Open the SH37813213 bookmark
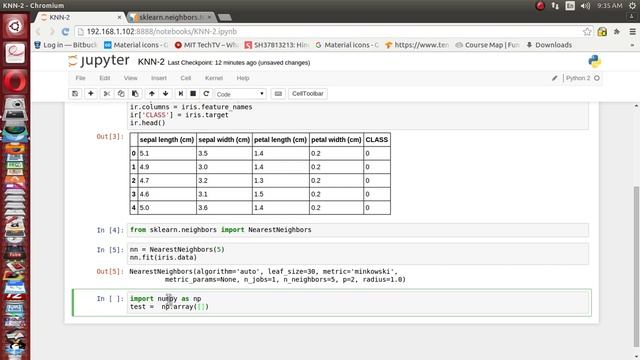The image size is (640, 360). [277, 45]
